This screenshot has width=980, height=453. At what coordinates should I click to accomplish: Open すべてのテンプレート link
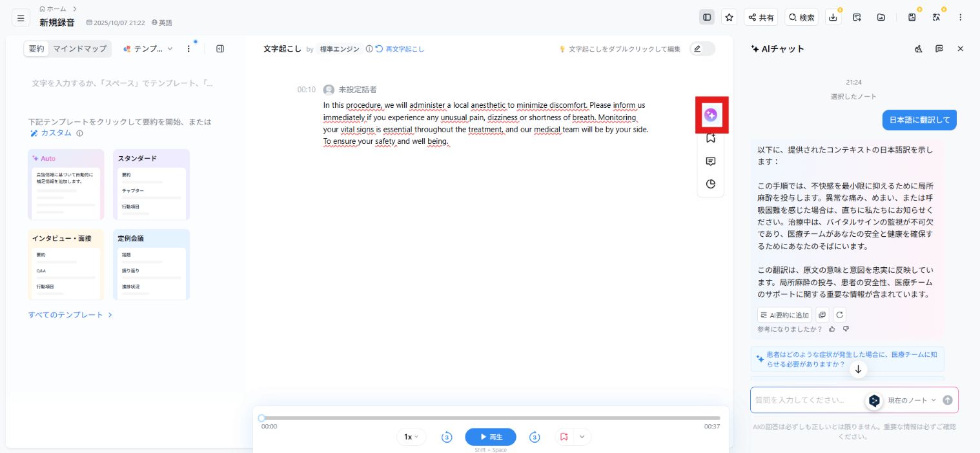[65, 314]
